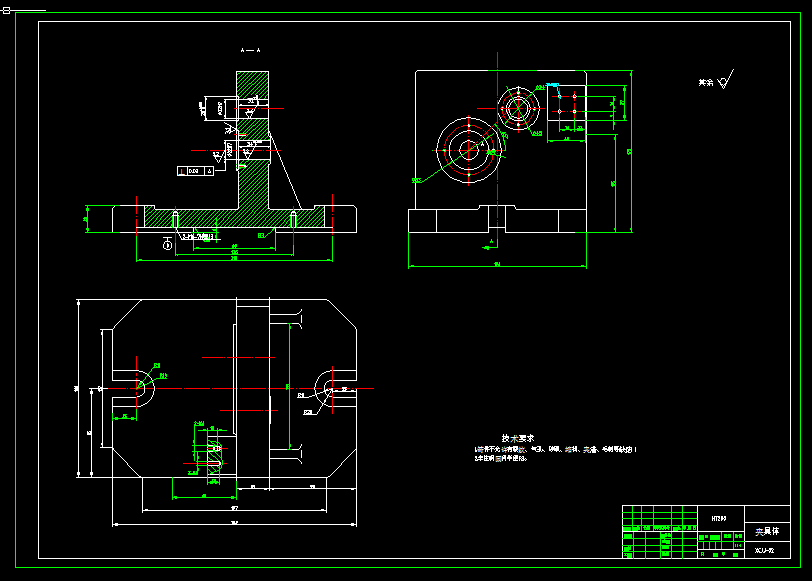Click the 技术要求 heading text
The image size is (812, 581).
click(518, 438)
